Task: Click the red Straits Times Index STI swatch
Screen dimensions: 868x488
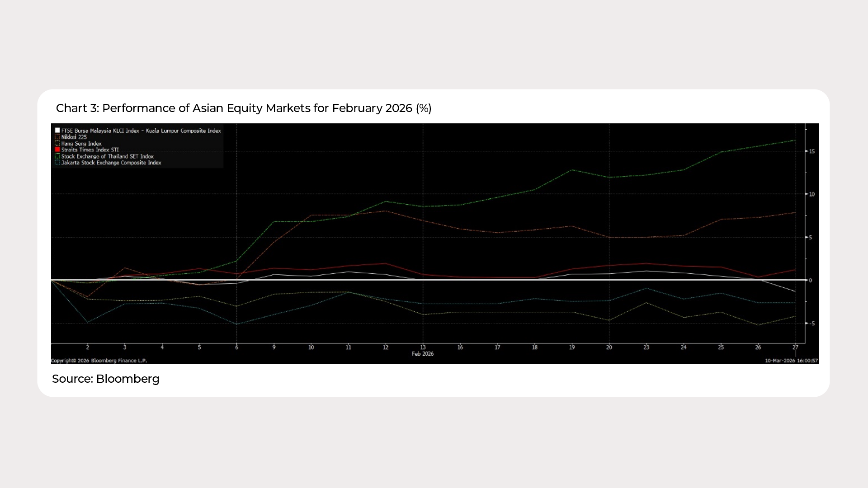Action: coord(57,150)
